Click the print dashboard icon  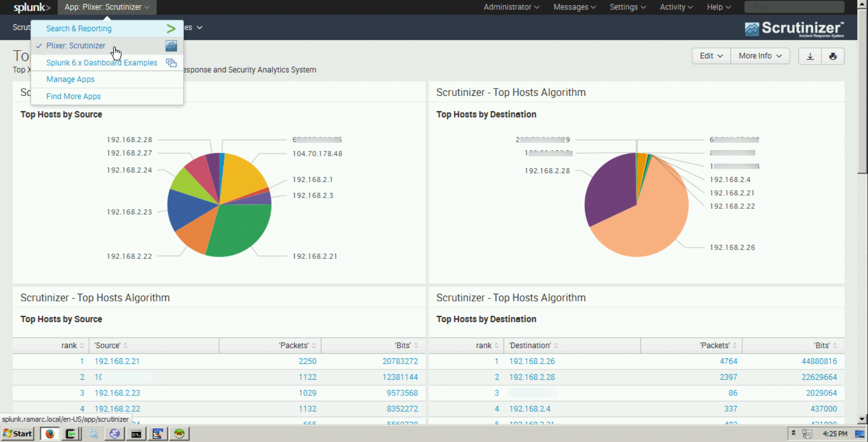click(x=833, y=56)
